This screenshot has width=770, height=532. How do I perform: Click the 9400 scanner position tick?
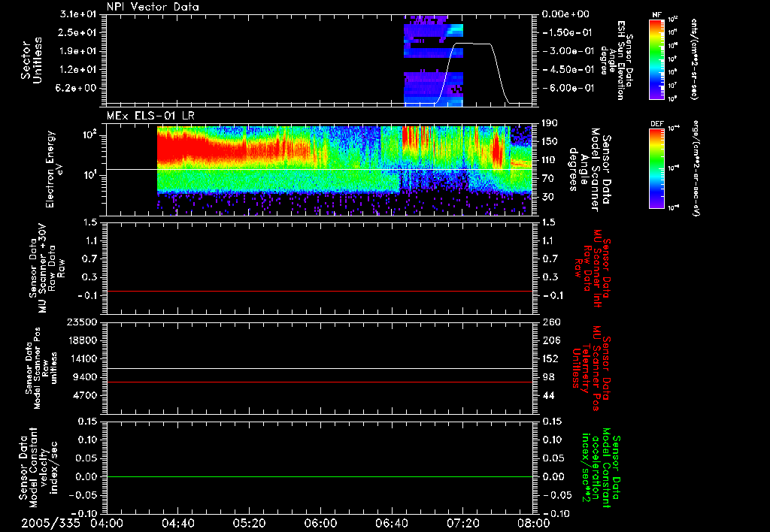(x=84, y=377)
